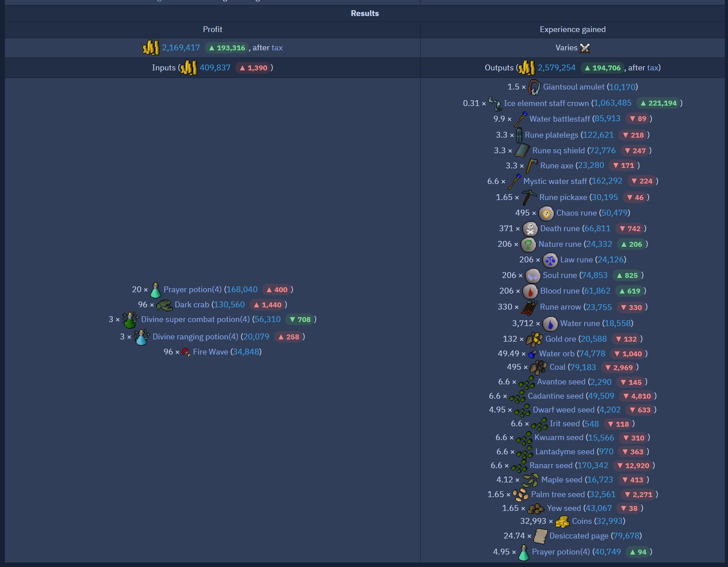Click the Palm tree seed icon
Viewport: 728px width, 567px height.
[x=521, y=494]
